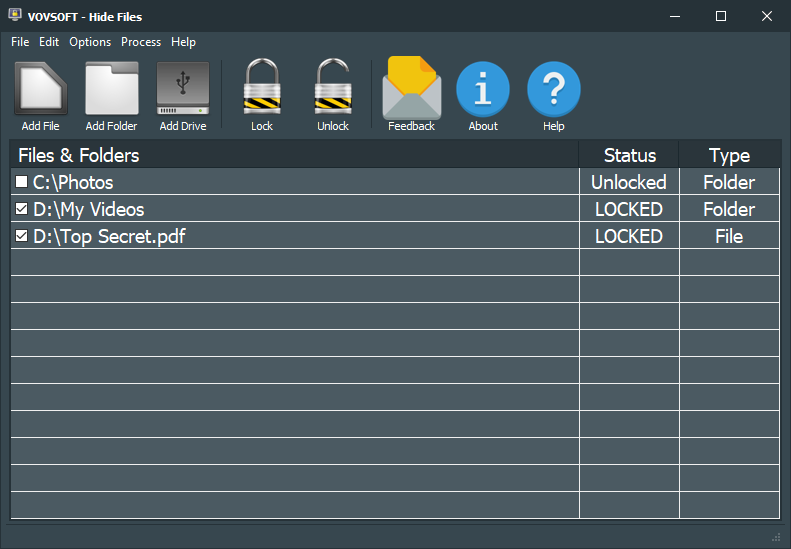
Task: Expand the Options menu
Action: click(x=90, y=42)
